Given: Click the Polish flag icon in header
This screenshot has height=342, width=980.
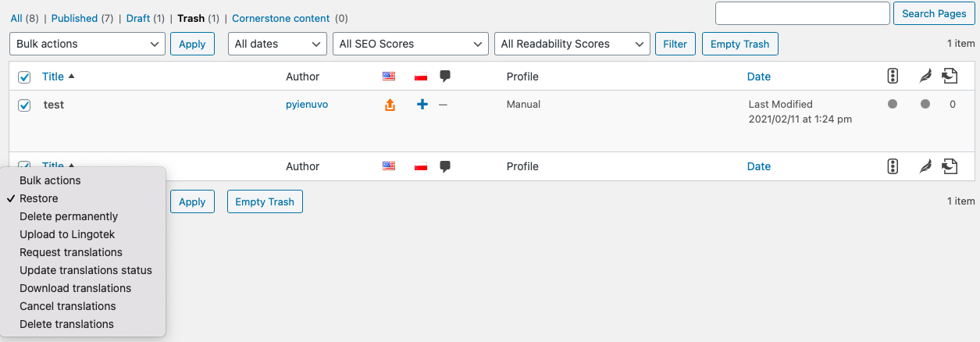Looking at the screenshot, I should pyautogui.click(x=421, y=77).
